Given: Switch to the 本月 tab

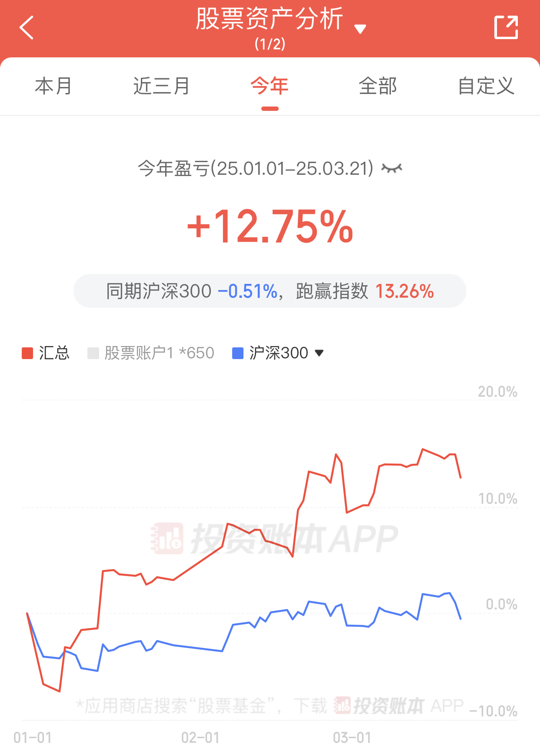Looking at the screenshot, I should tap(53, 86).
